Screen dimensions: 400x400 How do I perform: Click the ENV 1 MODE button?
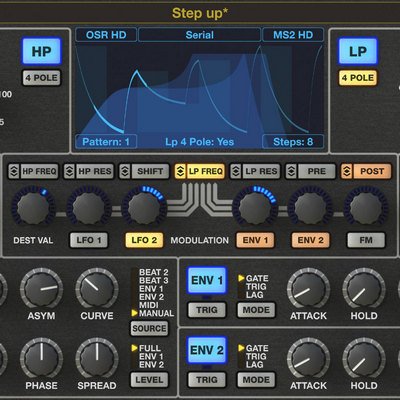(x=256, y=310)
